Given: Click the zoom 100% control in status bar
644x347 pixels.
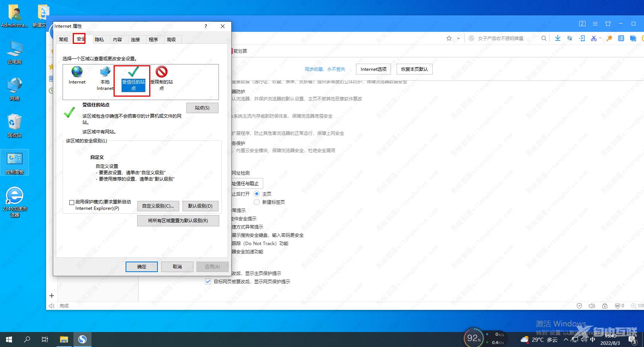Looking at the screenshot, I should 638,306.
